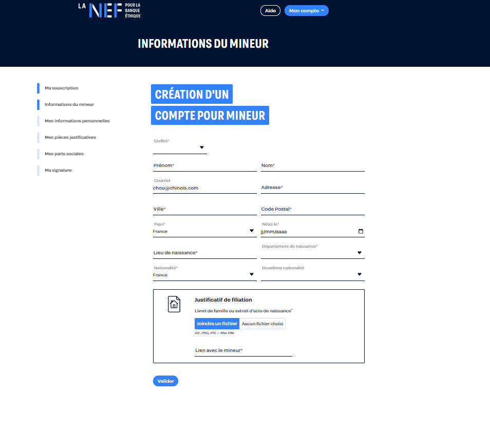
Task: Click the Lien avec le mineur field
Action: tap(243, 350)
